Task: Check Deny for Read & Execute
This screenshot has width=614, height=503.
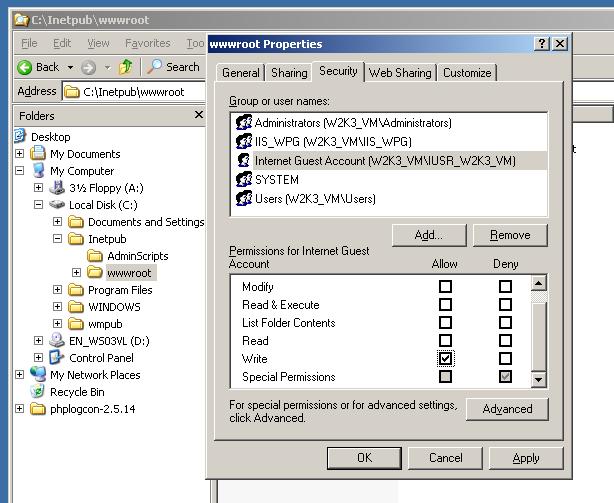Action: 505,305
